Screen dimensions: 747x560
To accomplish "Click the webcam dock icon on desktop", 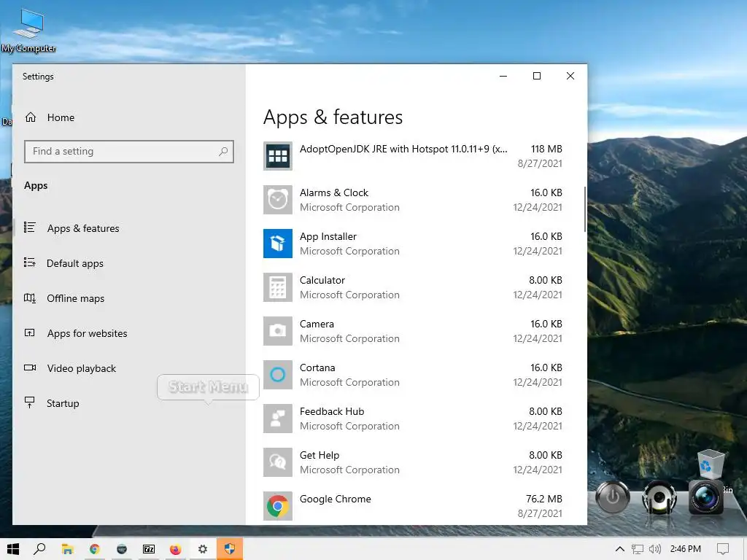I will pyautogui.click(x=659, y=497).
